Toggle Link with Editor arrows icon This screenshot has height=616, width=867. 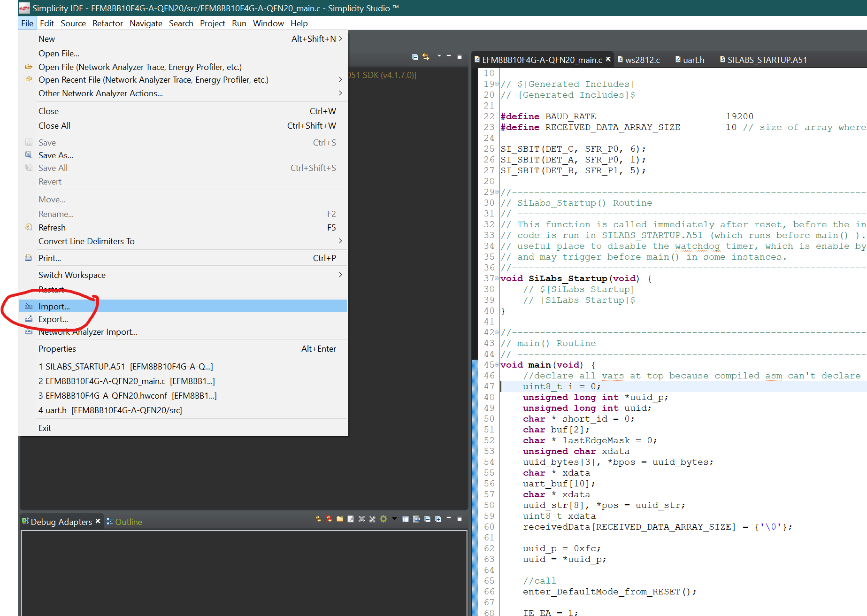(x=426, y=57)
